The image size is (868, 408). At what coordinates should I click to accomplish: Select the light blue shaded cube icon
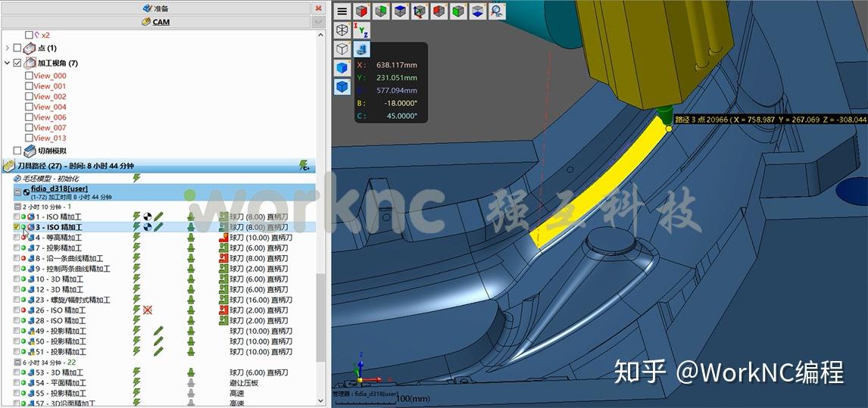342,67
